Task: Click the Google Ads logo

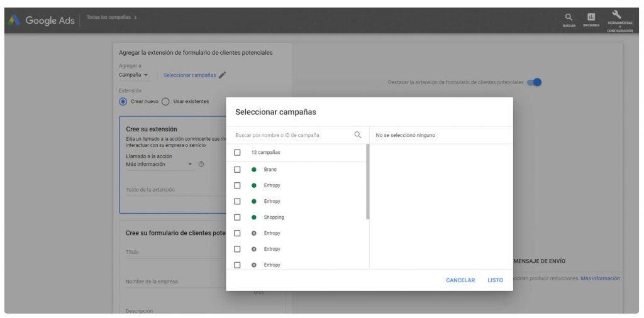Action: coord(42,20)
